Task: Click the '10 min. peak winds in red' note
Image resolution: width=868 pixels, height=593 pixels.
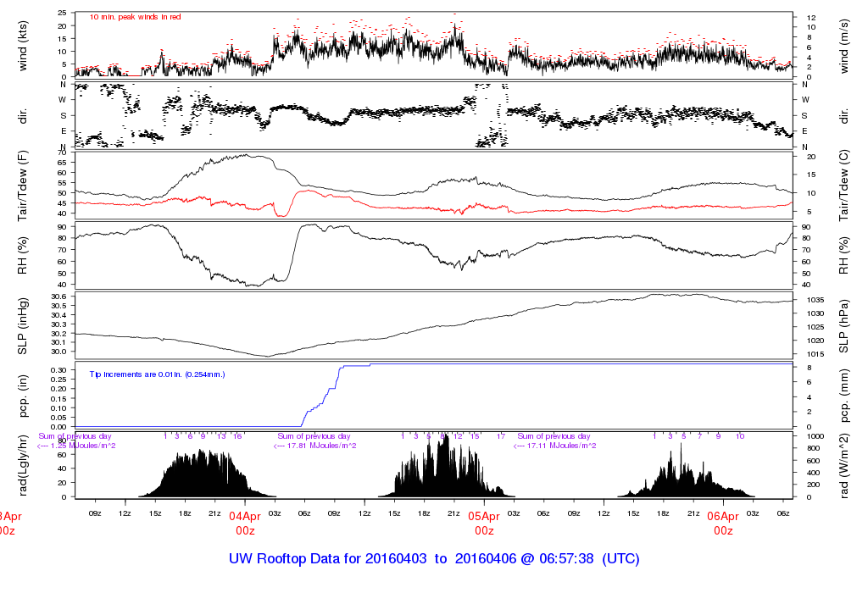Action: click(135, 17)
